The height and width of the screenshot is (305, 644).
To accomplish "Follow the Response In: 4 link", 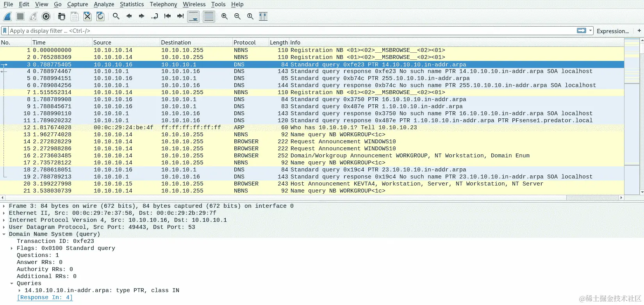I will (x=45, y=298).
